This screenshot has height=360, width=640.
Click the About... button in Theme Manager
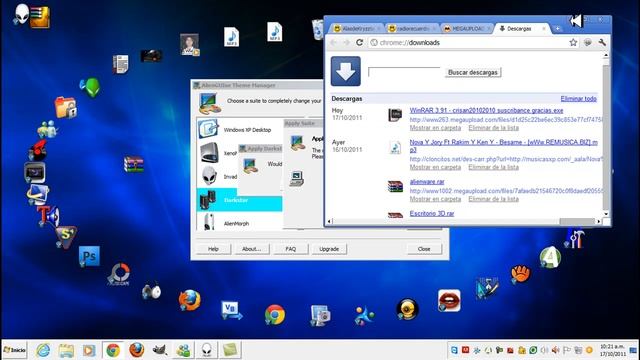pos(251,249)
